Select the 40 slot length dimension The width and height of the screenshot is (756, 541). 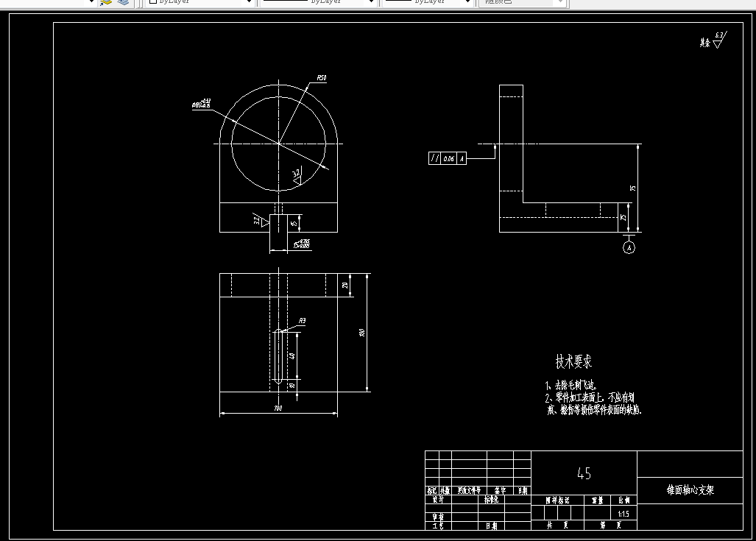(292, 356)
